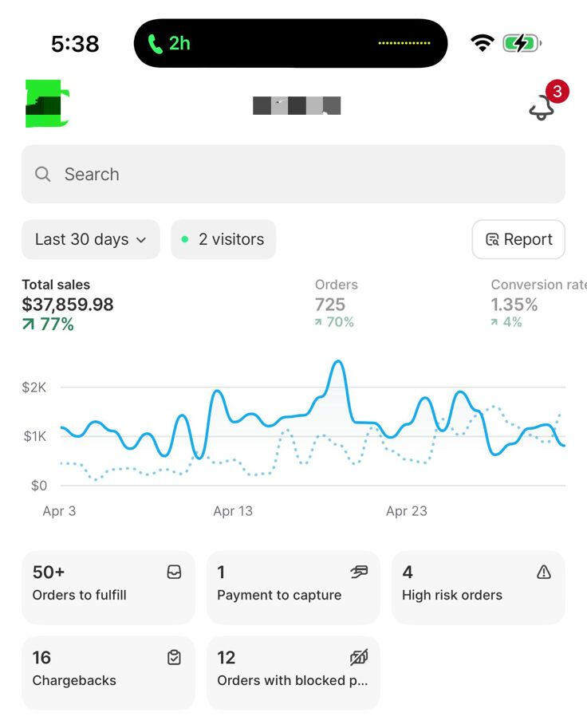
Task: Tap the Chargebacks clipboard icon
Action: (174, 658)
